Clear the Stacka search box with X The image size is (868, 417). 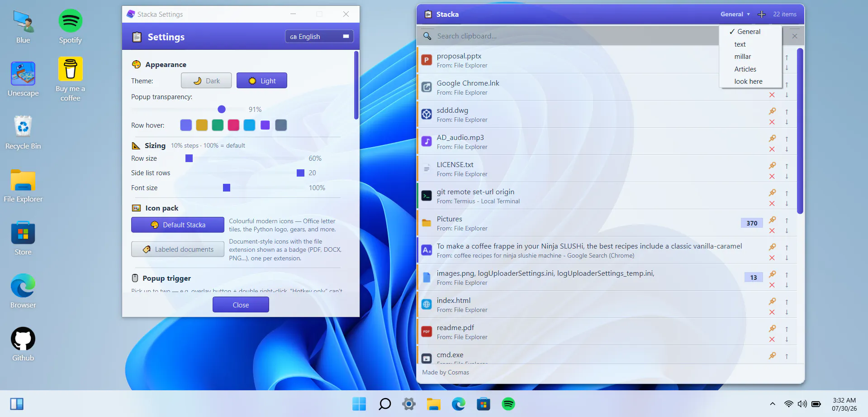pos(795,36)
